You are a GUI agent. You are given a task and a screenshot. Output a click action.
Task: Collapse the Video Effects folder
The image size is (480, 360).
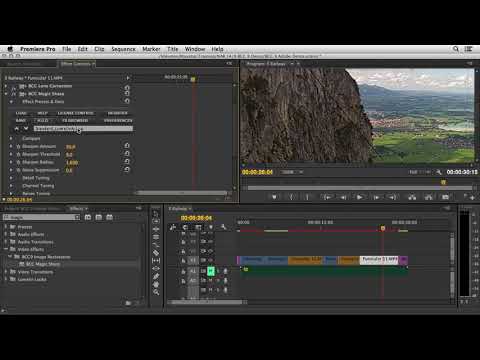point(5,249)
